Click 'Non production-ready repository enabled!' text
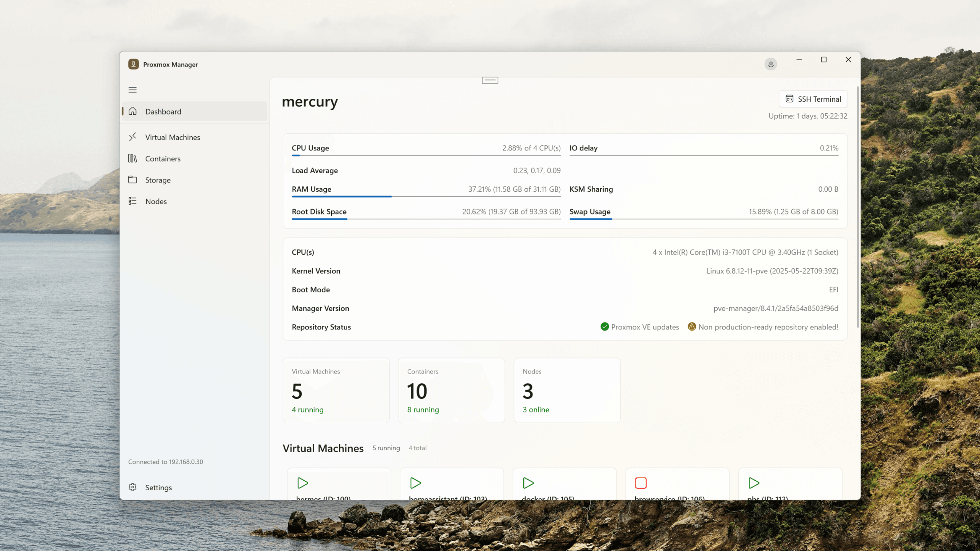Screen dimensions: 980x551 pos(768,327)
